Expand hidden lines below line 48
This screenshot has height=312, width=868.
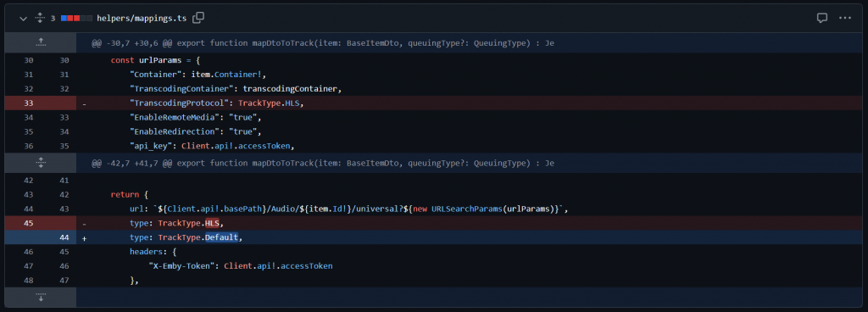41,297
